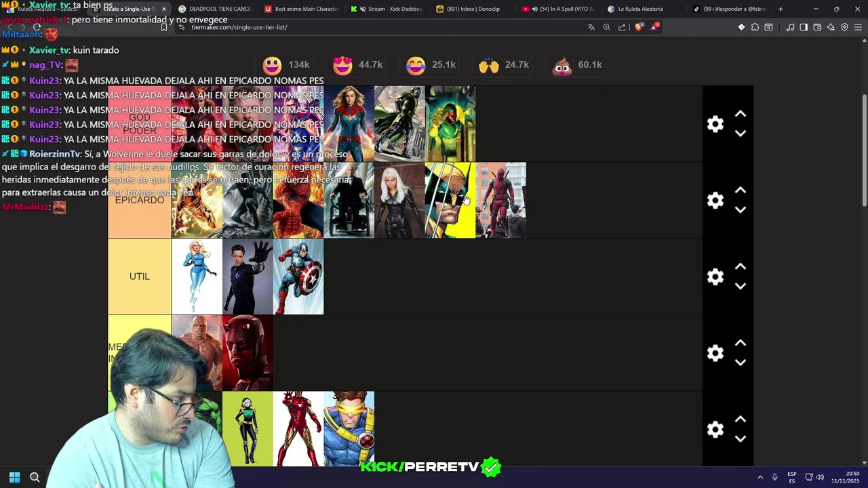Click the UTIL tier label
The width and height of the screenshot is (868, 488).
pyautogui.click(x=140, y=277)
